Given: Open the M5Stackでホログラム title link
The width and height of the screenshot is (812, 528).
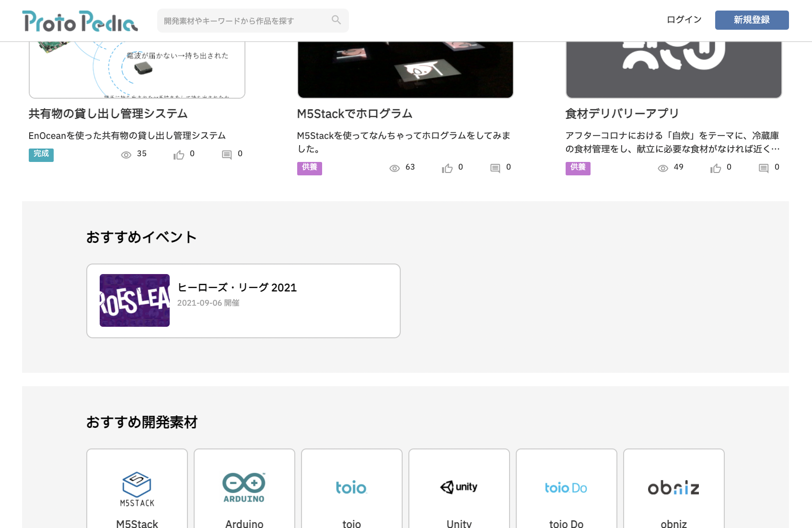Looking at the screenshot, I should point(355,114).
